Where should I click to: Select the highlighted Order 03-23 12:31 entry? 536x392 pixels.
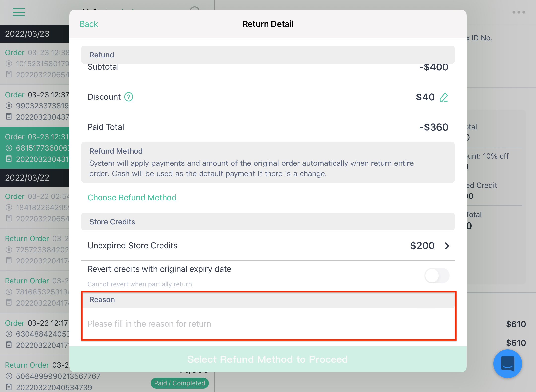point(35,148)
